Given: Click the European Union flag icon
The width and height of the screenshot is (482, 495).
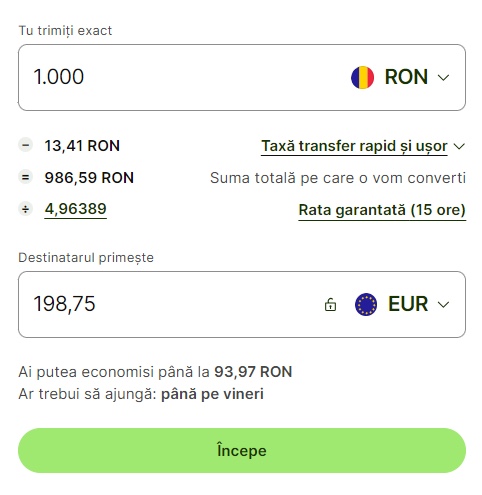Looking at the screenshot, I should (366, 304).
